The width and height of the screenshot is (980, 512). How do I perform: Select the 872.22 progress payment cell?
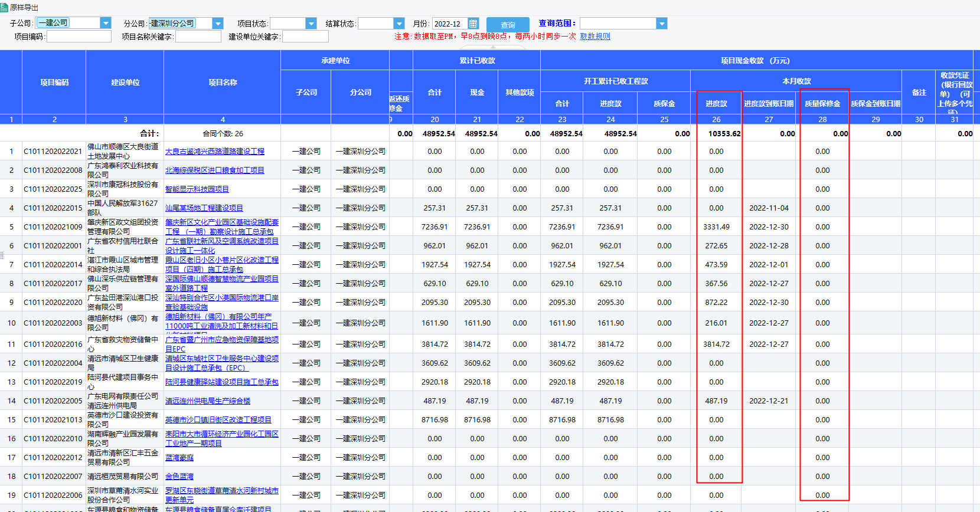point(717,303)
